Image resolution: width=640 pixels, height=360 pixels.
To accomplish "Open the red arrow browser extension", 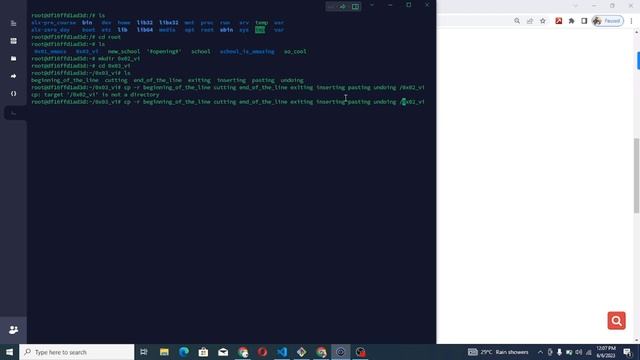I will pyautogui.click(x=559, y=21).
